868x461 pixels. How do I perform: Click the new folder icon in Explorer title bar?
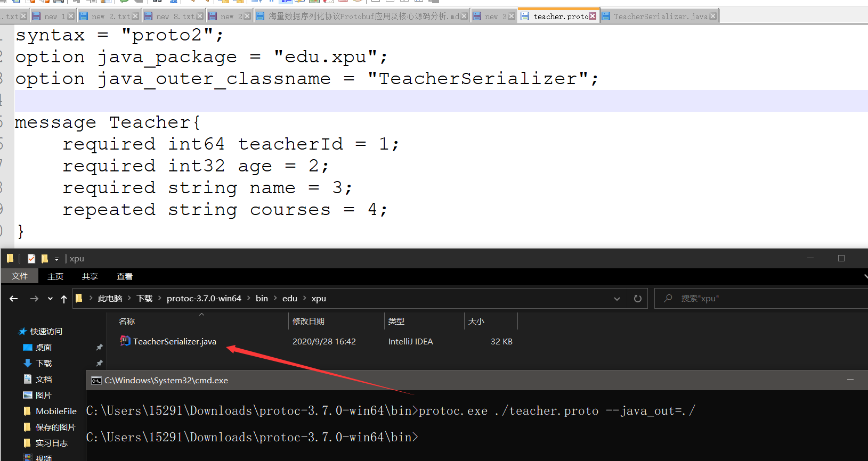pos(45,259)
